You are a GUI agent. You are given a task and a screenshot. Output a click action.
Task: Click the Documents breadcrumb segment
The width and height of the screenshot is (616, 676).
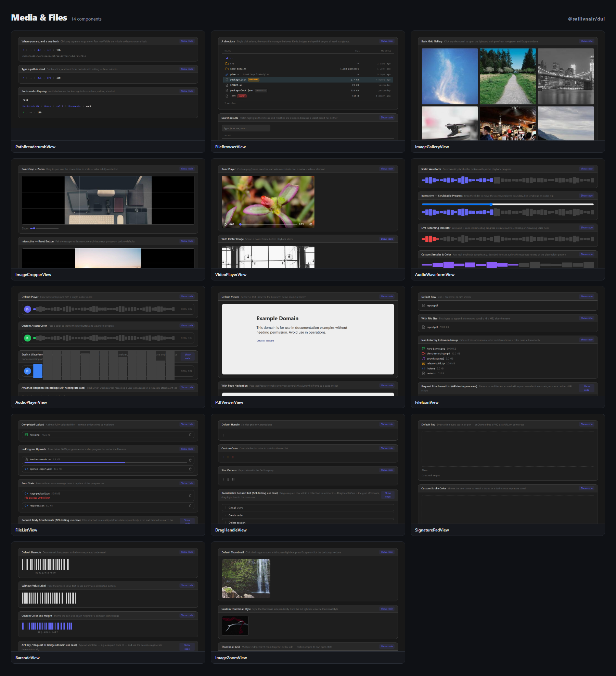coord(74,107)
